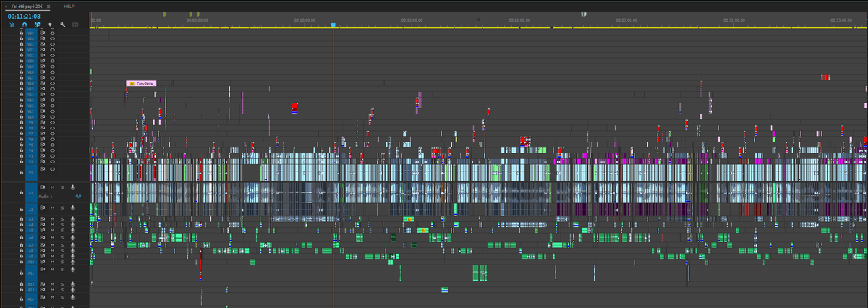
Task: Toggle visibility of track V20
Action: click(x=52, y=61)
